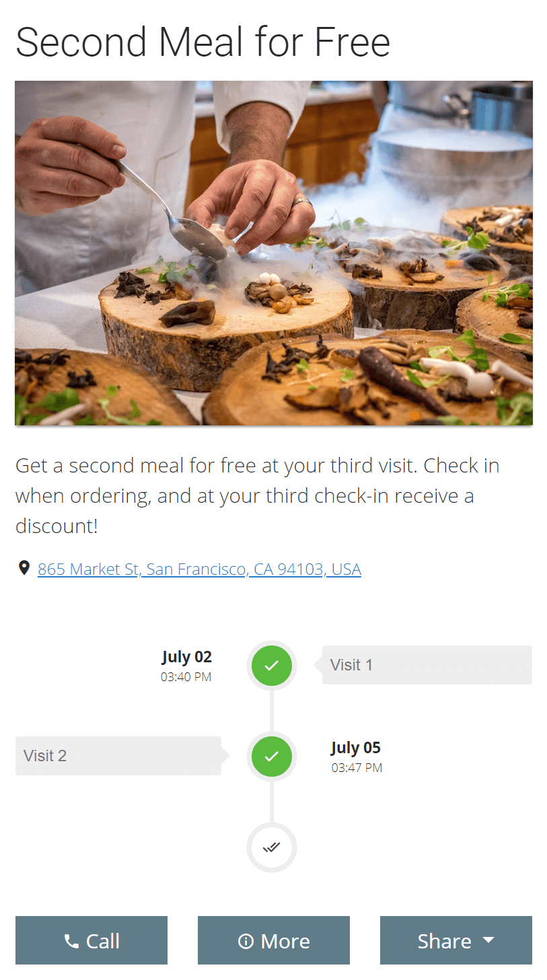The width and height of the screenshot is (547, 980).
Task: Select the Visit 1 label box
Action: pos(427,665)
